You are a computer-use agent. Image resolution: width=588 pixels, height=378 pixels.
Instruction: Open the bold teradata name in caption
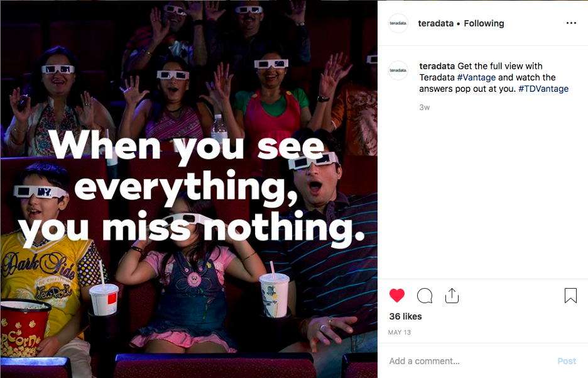437,66
